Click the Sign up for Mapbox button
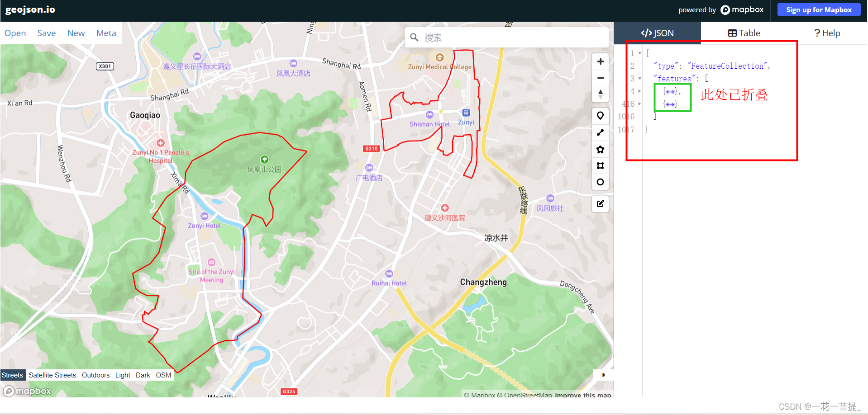868x415 pixels. pos(819,9)
